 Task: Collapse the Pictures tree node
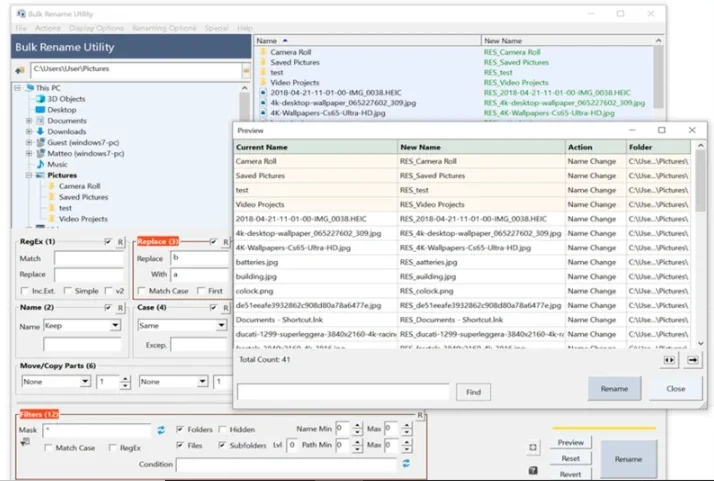click(x=29, y=175)
